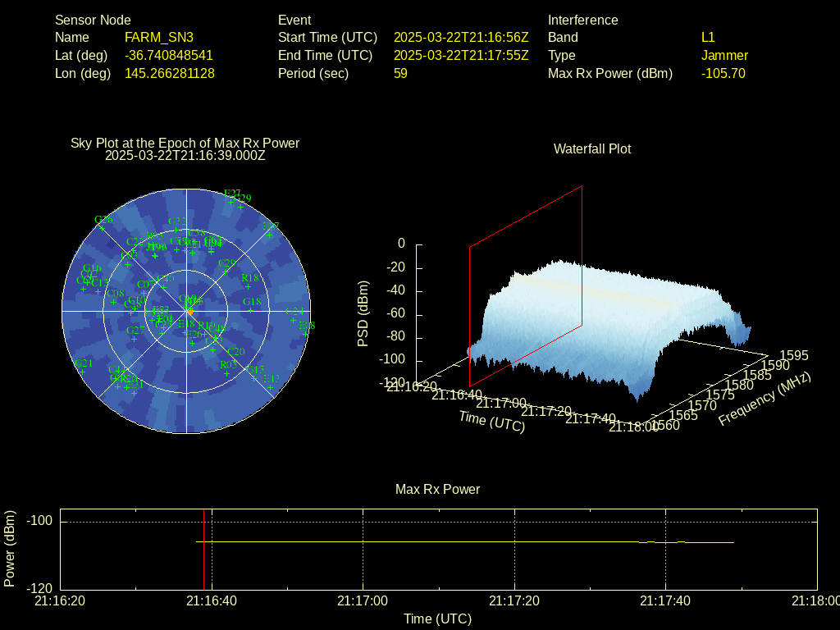
Task: Click the G27 satellite marker
Action: [135, 338]
